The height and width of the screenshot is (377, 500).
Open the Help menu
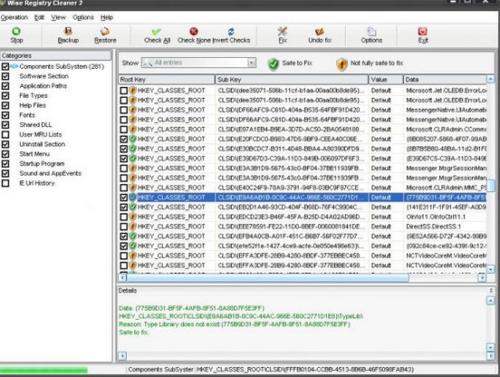[107, 17]
